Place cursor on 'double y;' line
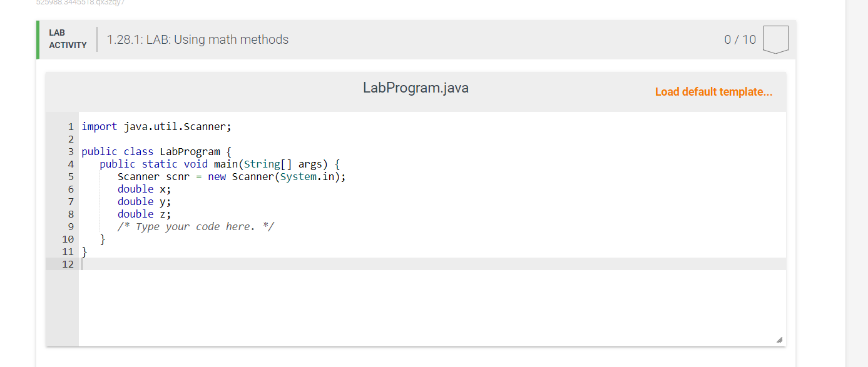This screenshot has height=367, width=868. [x=144, y=201]
